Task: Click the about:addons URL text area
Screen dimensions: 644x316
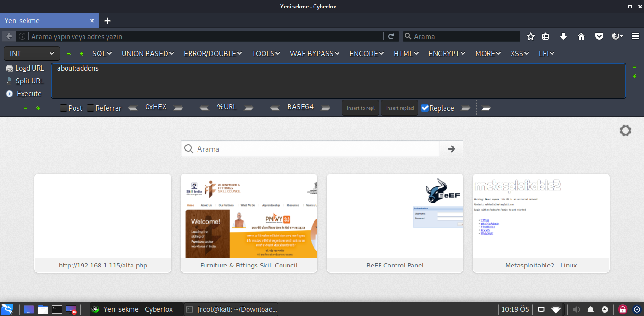Action: click(x=338, y=81)
